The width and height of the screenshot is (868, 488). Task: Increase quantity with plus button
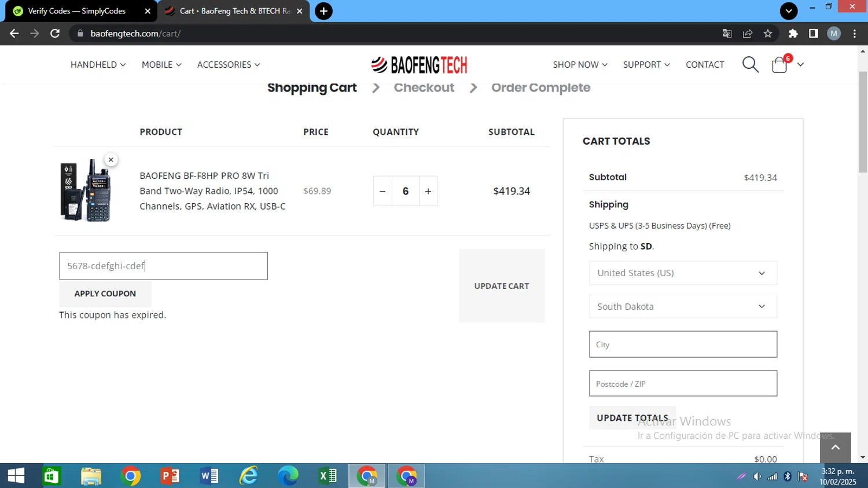click(x=428, y=191)
